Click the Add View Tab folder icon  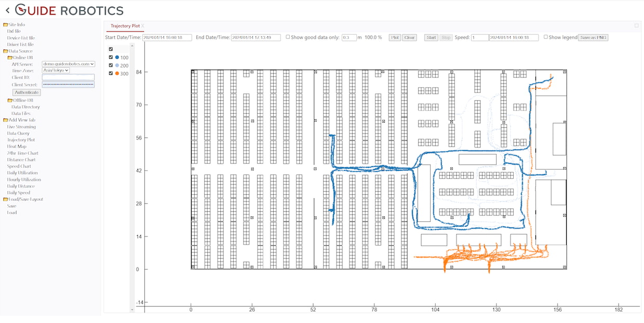(x=6, y=120)
